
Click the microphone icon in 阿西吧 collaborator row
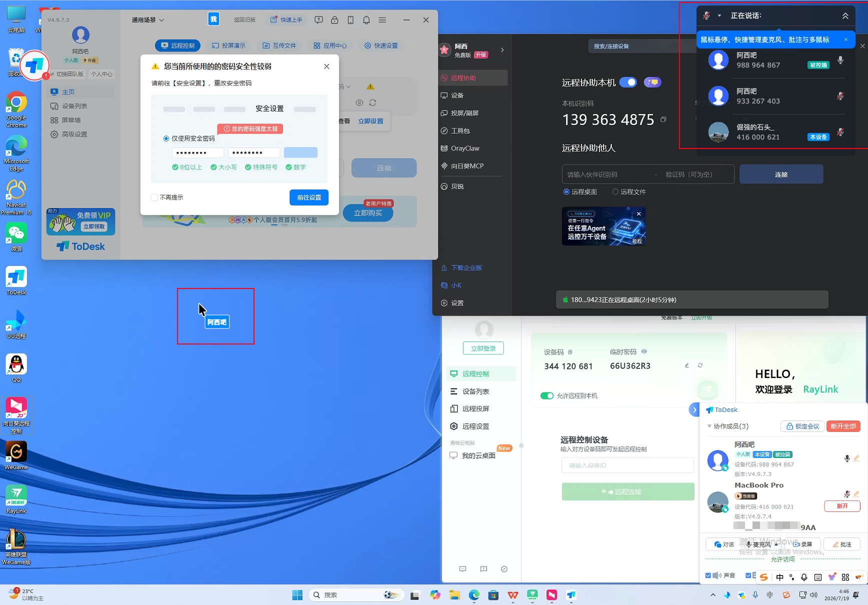(847, 458)
